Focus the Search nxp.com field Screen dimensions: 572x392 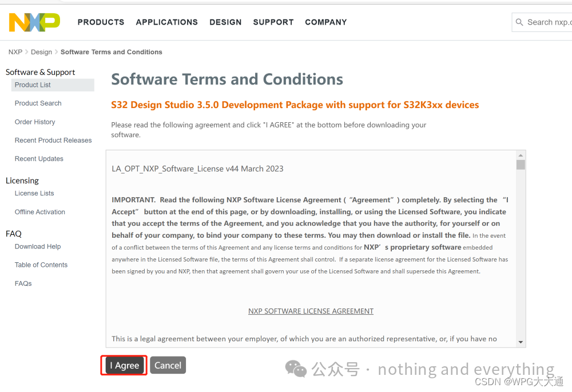pos(542,22)
